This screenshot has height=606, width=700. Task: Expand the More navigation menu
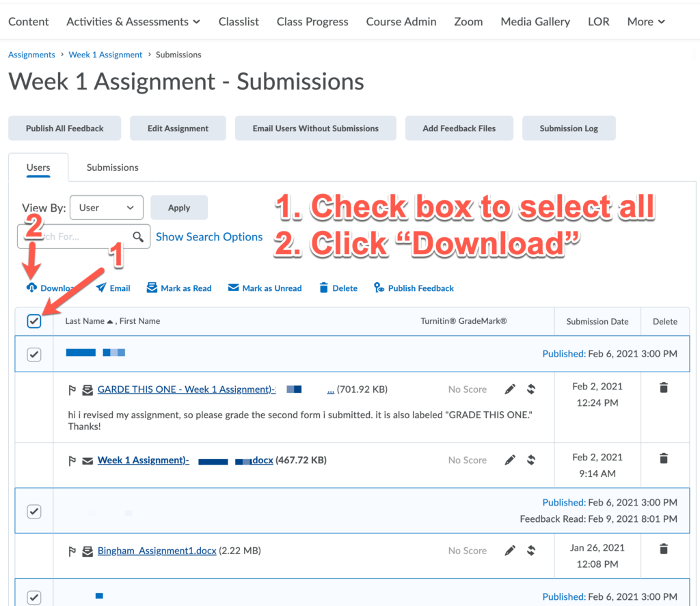(645, 22)
